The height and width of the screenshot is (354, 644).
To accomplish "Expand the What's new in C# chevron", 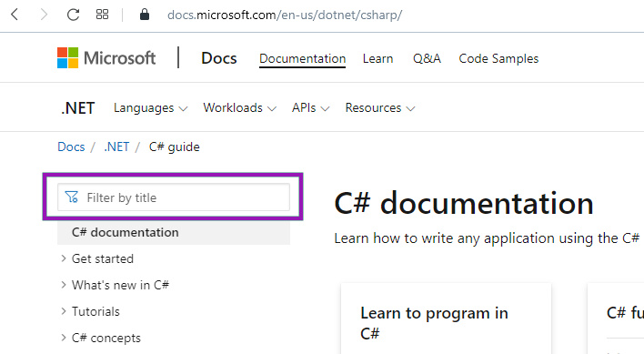I will coord(64,285).
